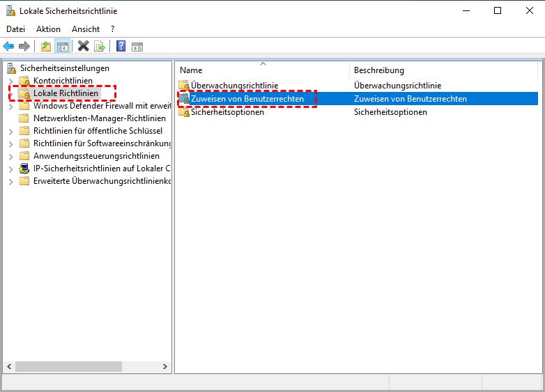Open help via blue question mark icon
The image size is (545, 392).
[121, 47]
